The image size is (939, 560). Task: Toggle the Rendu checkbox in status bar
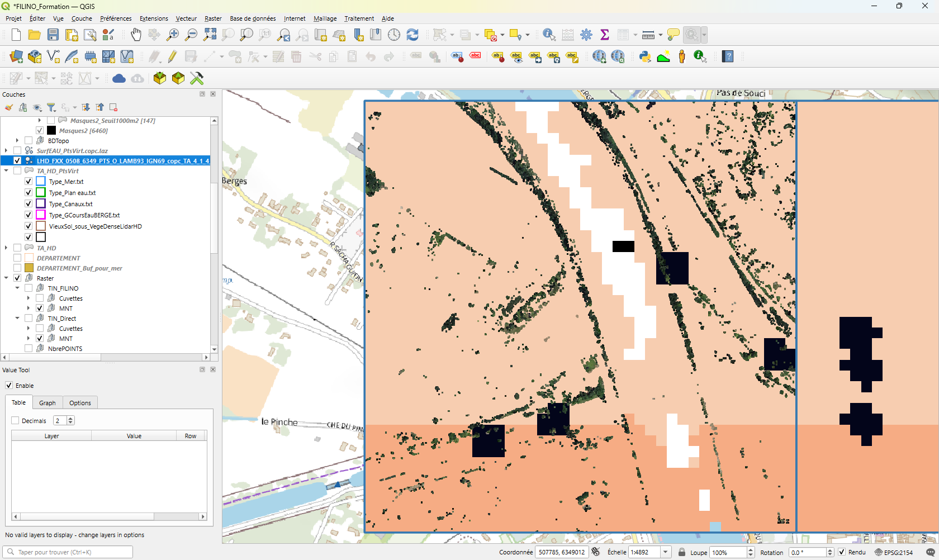click(842, 552)
